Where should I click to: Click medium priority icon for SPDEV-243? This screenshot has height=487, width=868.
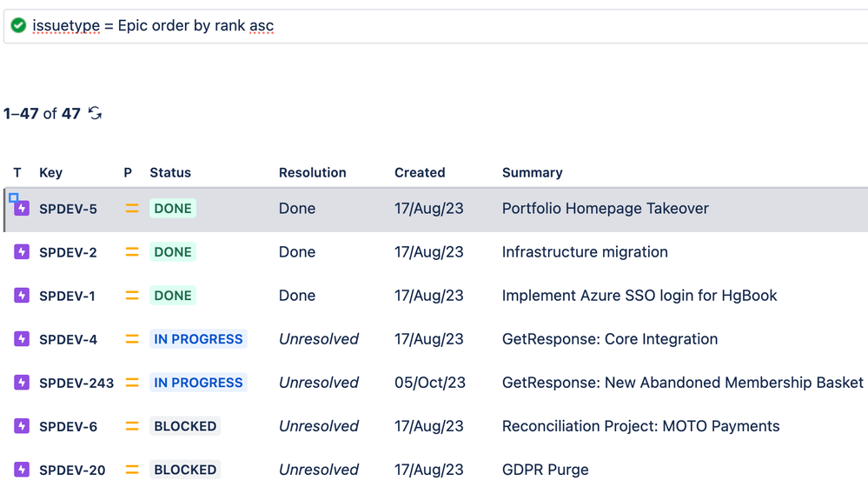(132, 383)
